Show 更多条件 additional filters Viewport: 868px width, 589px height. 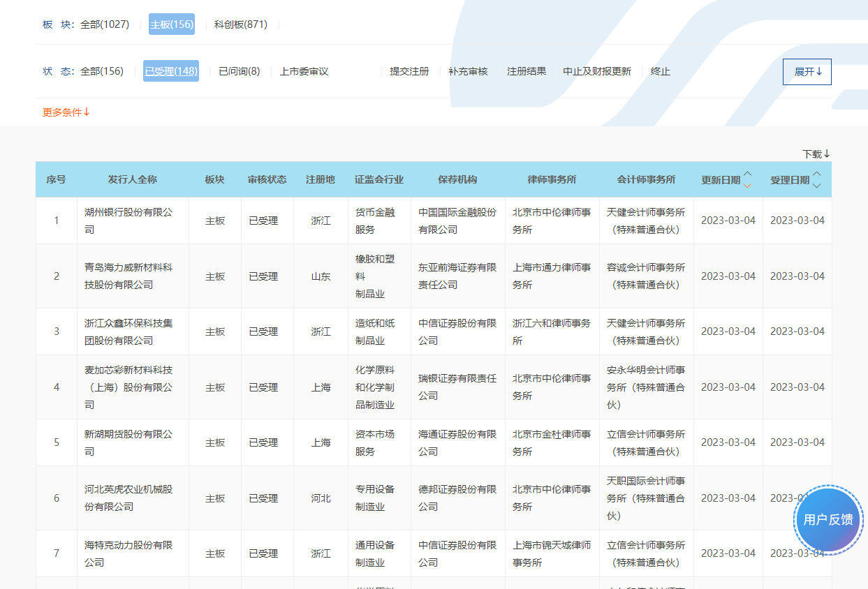tap(66, 112)
